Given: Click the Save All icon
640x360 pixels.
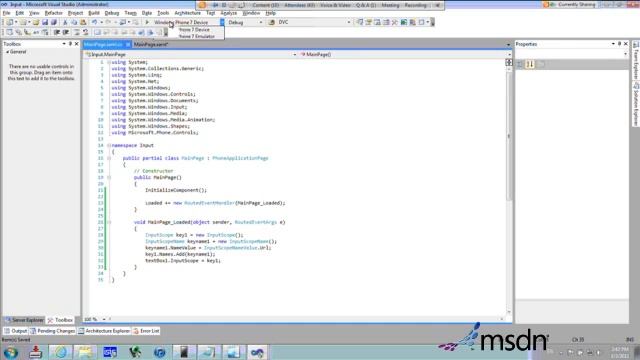Looking at the screenshot, I should point(53,22).
